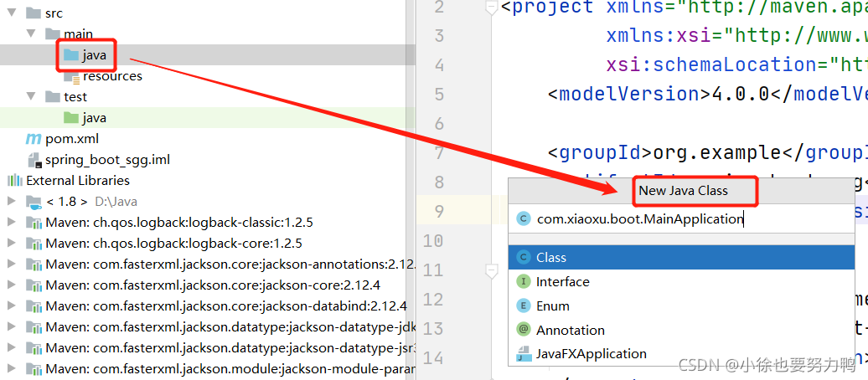Screen dimensions: 868x380
Task: Click the project xmlns opening tag line
Action: click(685, 8)
